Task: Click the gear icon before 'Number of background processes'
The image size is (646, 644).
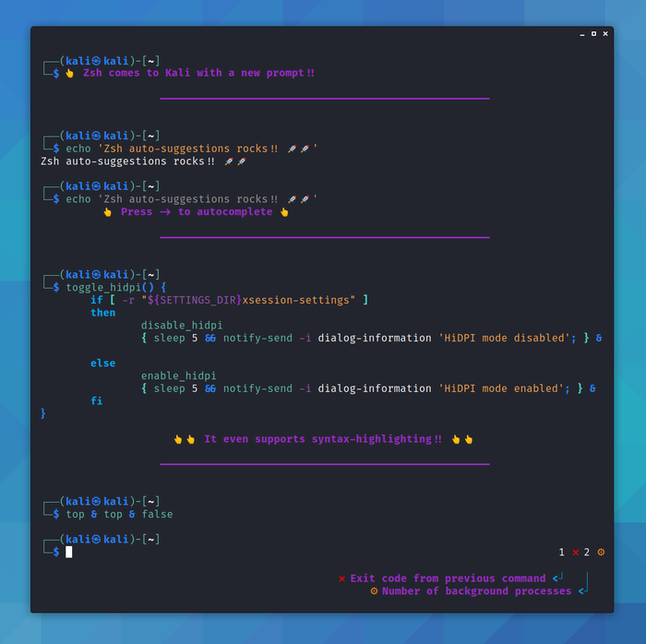Action: tap(374, 590)
